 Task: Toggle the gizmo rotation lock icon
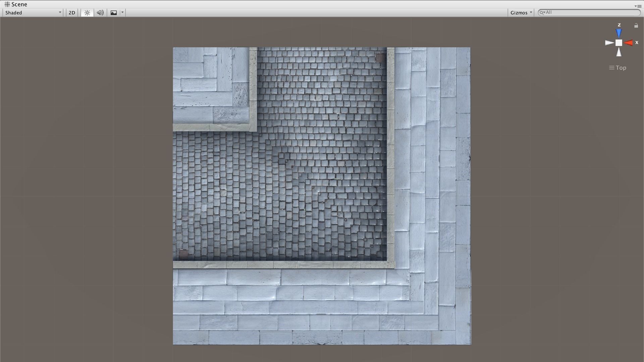636,25
